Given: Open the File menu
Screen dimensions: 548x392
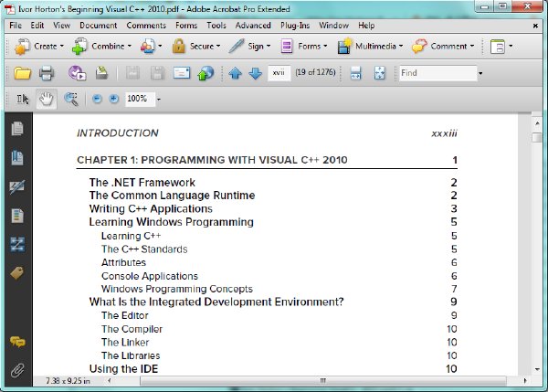Looking at the screenshot, I should (x=16, y=26).
